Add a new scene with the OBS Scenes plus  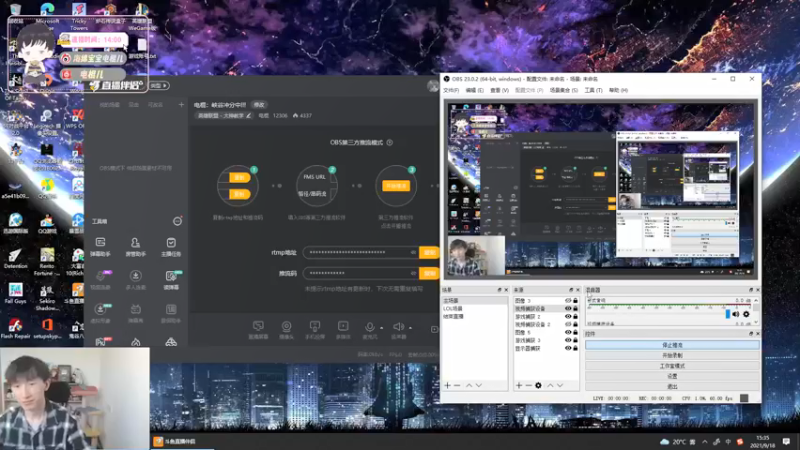pos(447,385)
